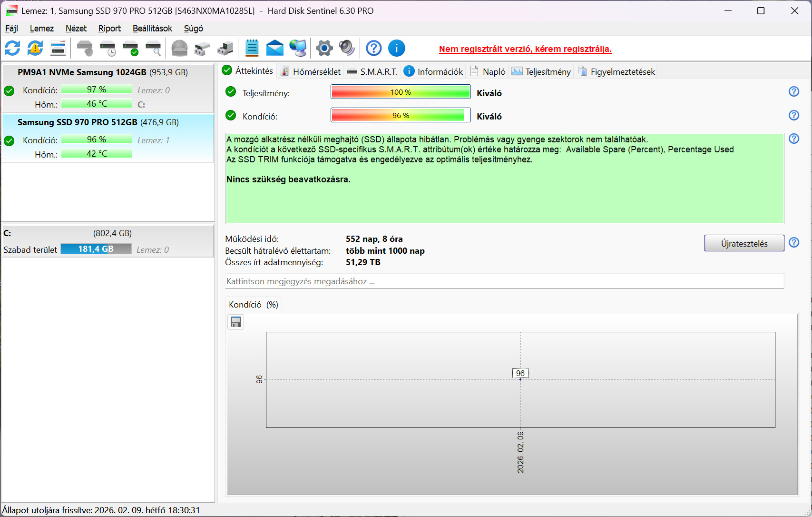
Task: Click the blue envelope e-mail icon
Action: pos(275,48)
